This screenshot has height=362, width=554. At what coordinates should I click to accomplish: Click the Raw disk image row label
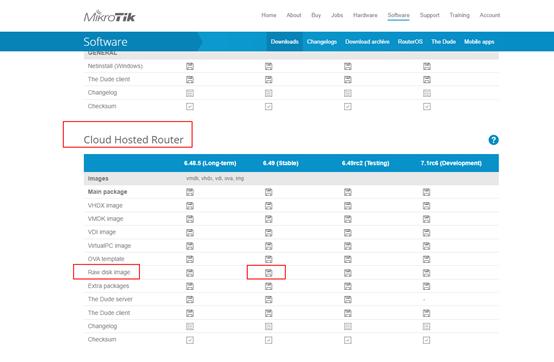[109, 272]
